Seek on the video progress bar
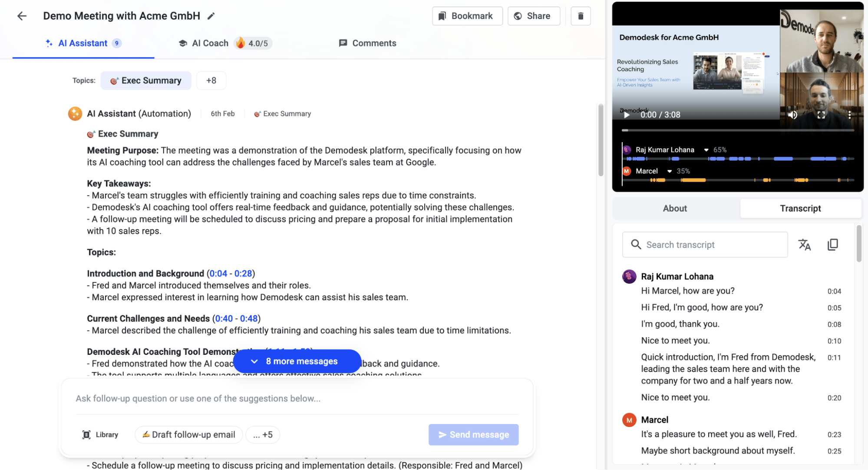This screenshot has width=868, height=470. point(738,130)
